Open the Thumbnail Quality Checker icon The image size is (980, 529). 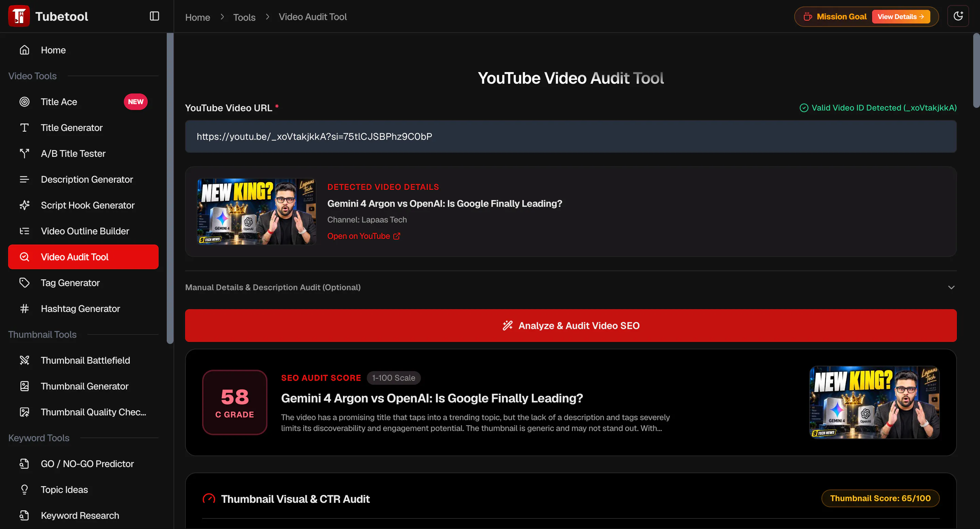click(x=24, y=412)
